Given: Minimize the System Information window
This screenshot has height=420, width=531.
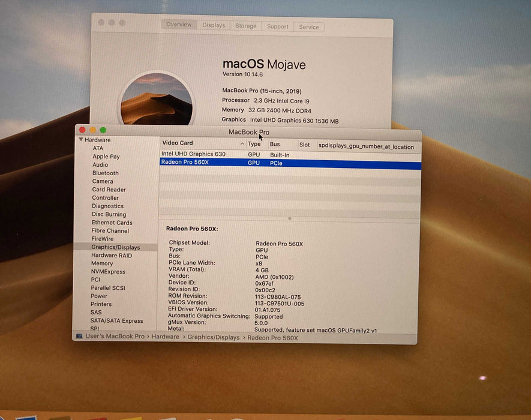Looking at the screenshot, I should (x=93, y=130).
